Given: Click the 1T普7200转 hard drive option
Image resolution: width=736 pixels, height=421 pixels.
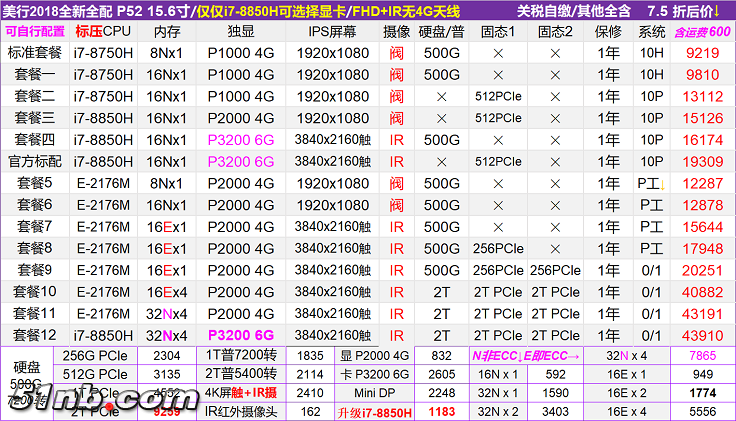Looking at the screenshot, I should click(x=242, y=354).
